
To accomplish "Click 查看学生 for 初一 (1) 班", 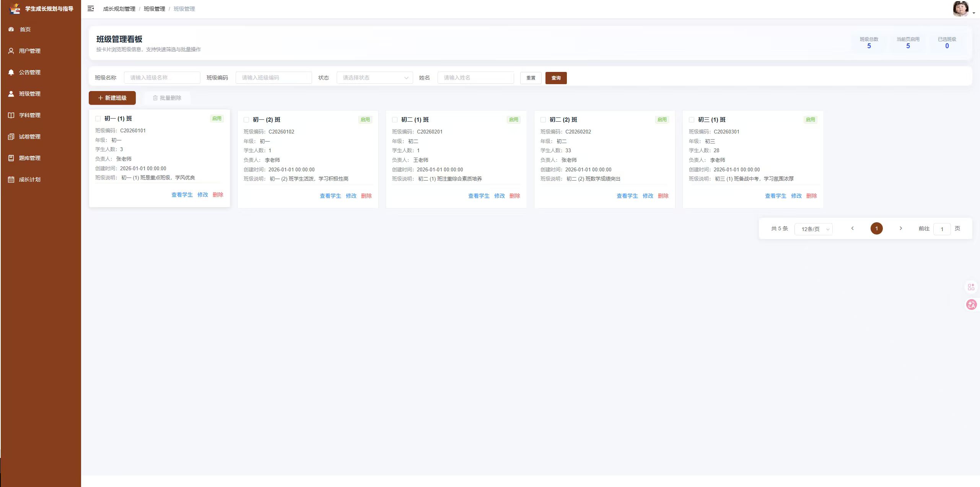I will coord(182,195).
